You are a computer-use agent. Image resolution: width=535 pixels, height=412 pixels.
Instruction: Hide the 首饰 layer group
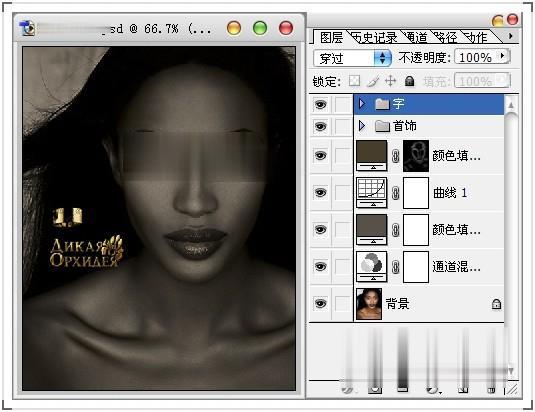[320, 127]
